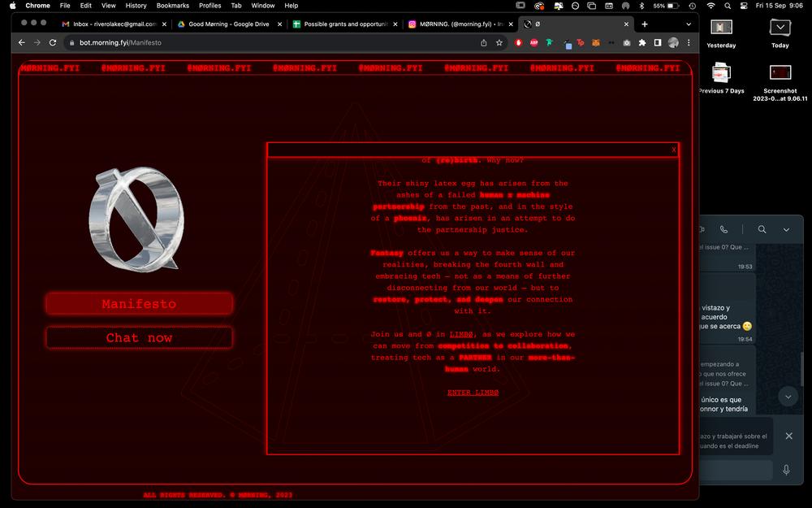Follow the ENTER LIMBØ link

click(473, 393)
